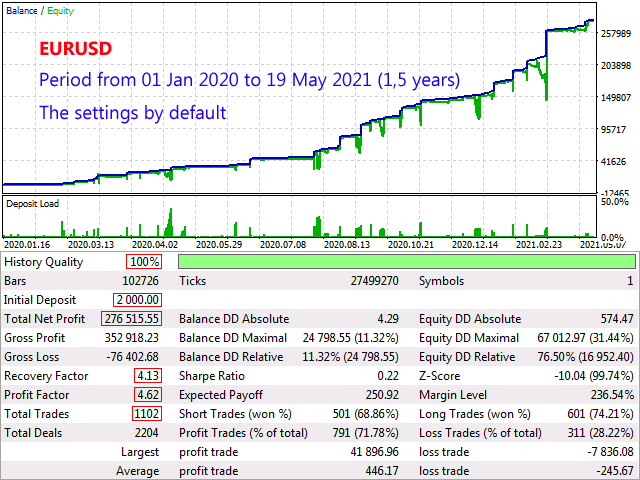Viewport: 640px width, 480px height.
Task: Click the 50.0% deposit load axis label
Action: (615, 202)
